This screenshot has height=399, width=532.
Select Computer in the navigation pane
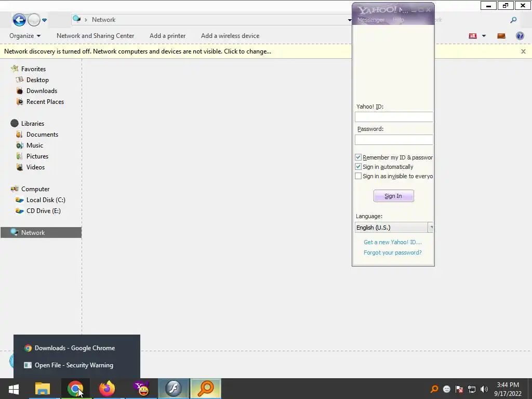click(x=35, y=189)
